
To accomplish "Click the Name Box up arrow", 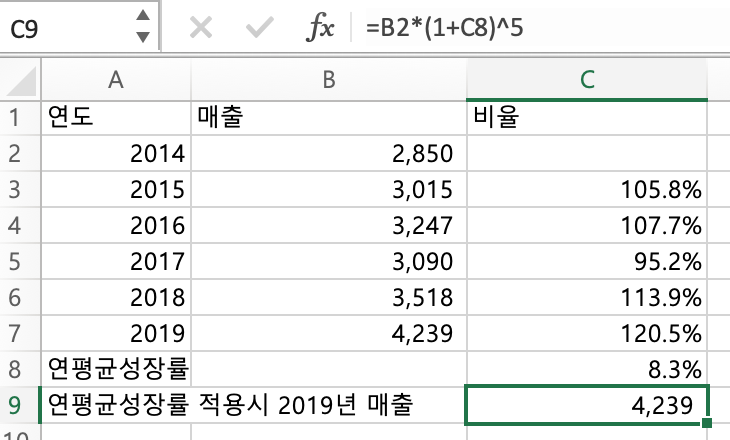I will (x=143, y=15).
